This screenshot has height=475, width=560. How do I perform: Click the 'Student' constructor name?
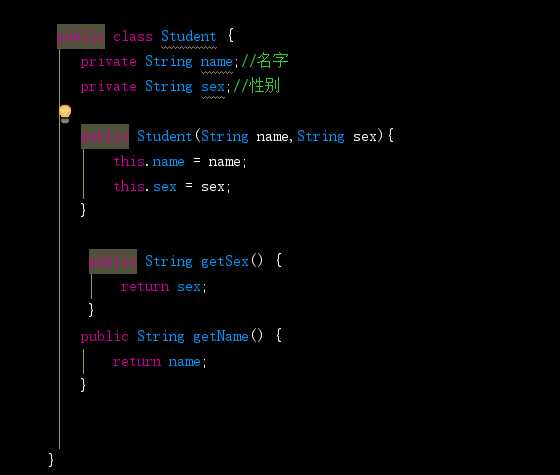(x=165, y=136)
